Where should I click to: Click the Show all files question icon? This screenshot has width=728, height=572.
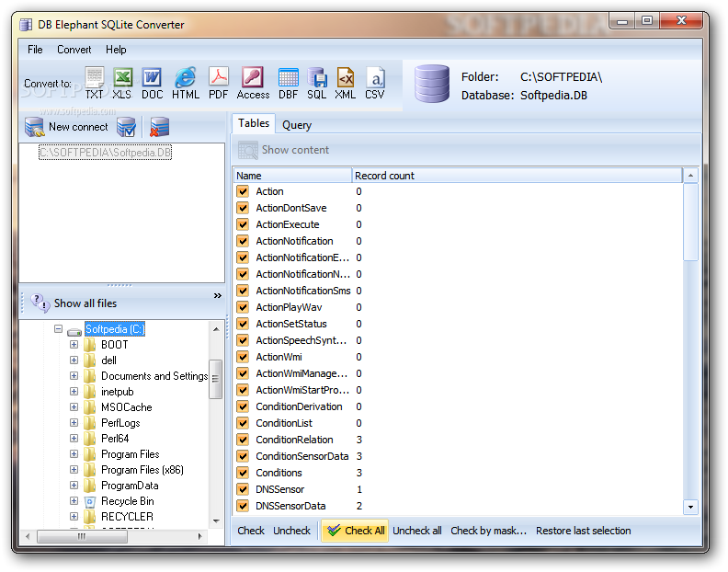tap(40, 303)
